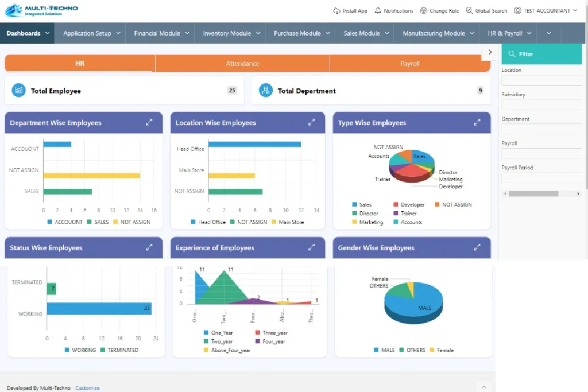
Task: Click the filter panel horizontal scrollbar
Action: (x=533, y=194)
